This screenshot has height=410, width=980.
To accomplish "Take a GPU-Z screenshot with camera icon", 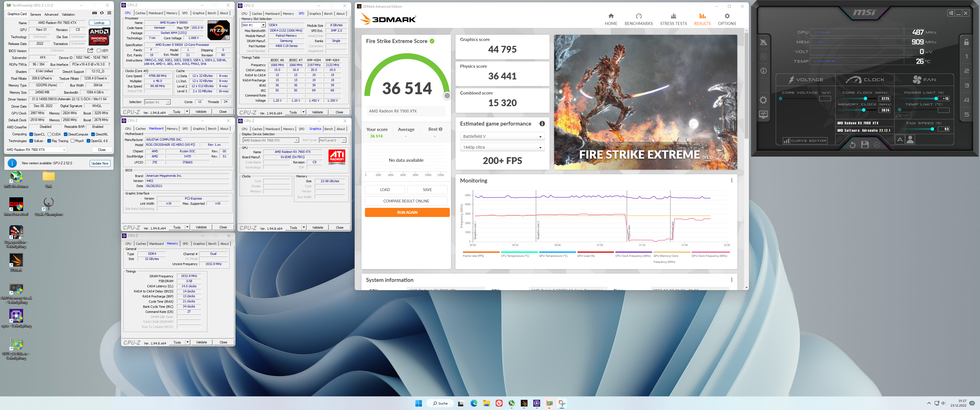I will coord(94,13).
